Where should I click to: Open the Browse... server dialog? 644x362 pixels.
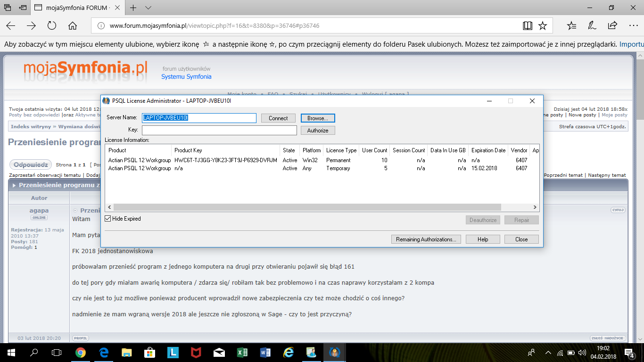[318, 118]
